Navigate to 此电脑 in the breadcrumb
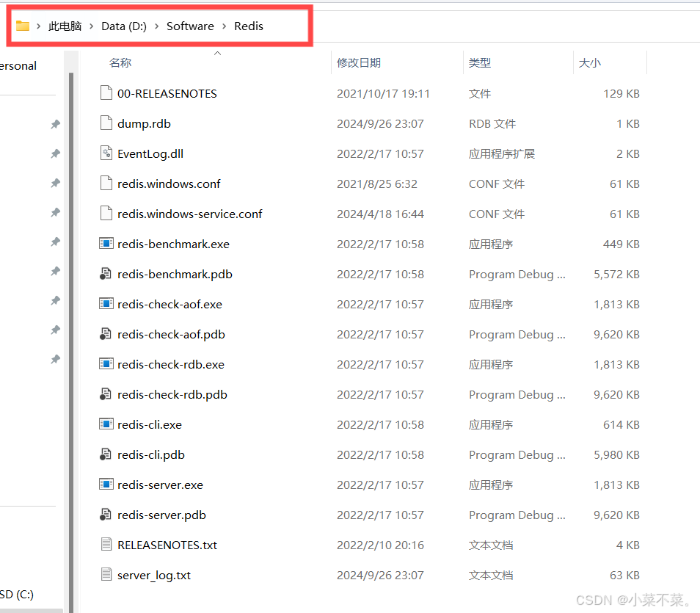Viewport: 700px width, 613px height. 65,26
